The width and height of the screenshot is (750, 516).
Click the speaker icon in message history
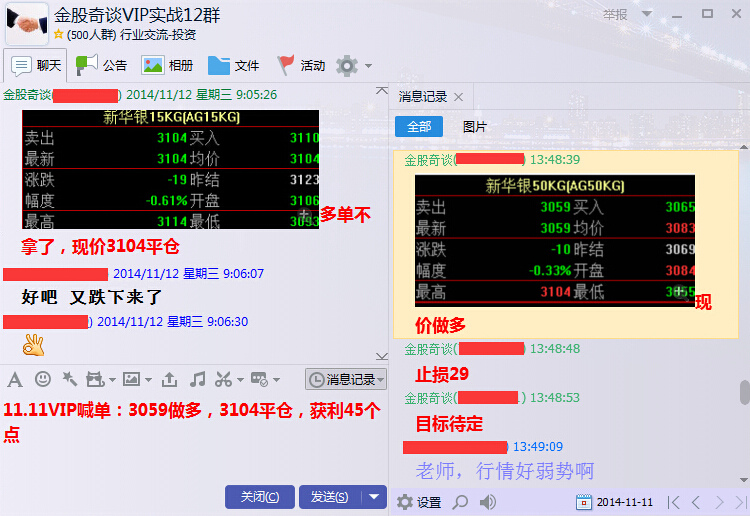point(488,502)
